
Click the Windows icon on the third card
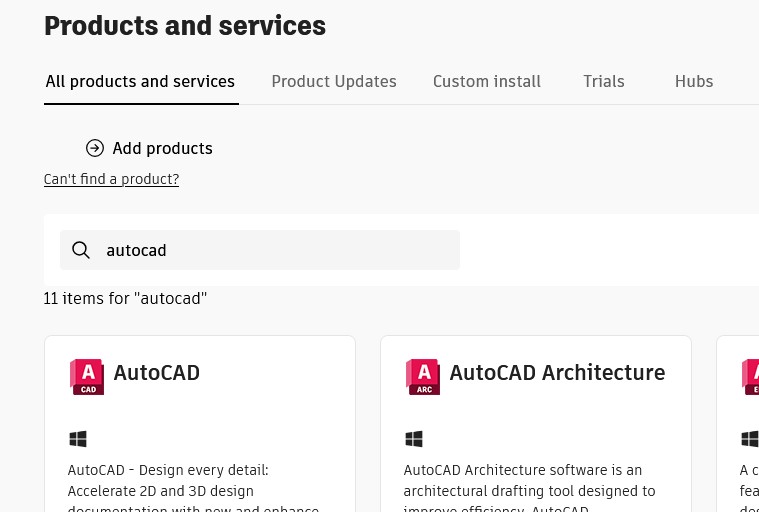click(749, 439)
